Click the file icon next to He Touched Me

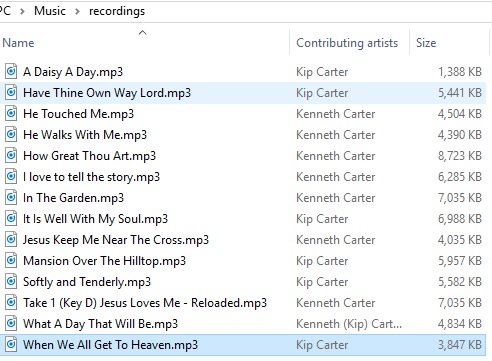coord(11,113)
